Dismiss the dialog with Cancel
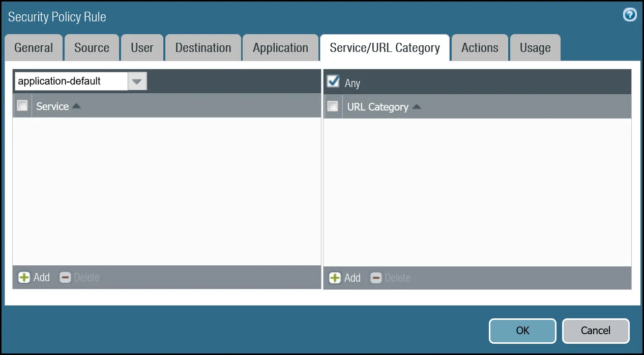 pos(596,331)
